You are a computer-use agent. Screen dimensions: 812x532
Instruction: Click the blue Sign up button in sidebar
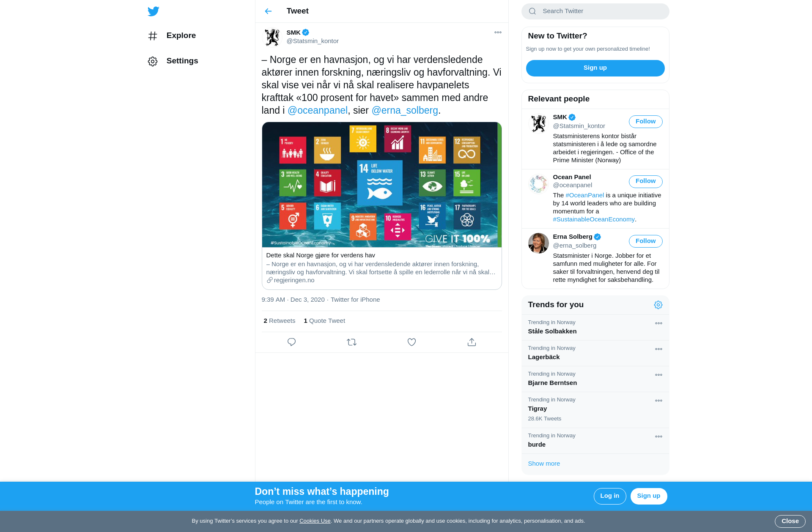click(x=595, y=68)
